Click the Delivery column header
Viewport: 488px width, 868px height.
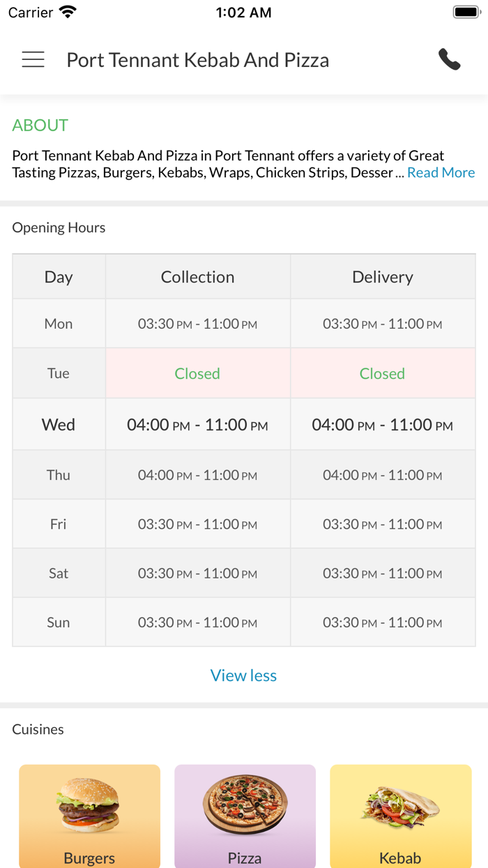[382, 277]
